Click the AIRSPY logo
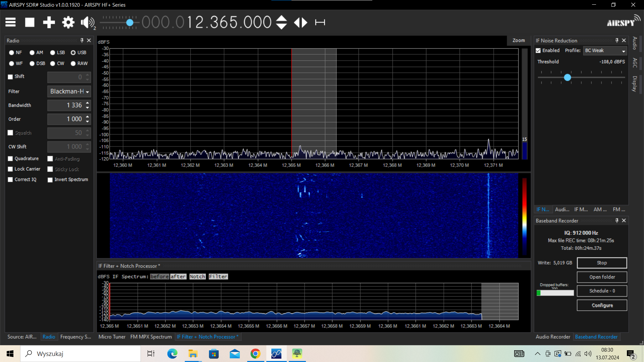Screen dimensions: 644x362 click(x=623, y=21)
